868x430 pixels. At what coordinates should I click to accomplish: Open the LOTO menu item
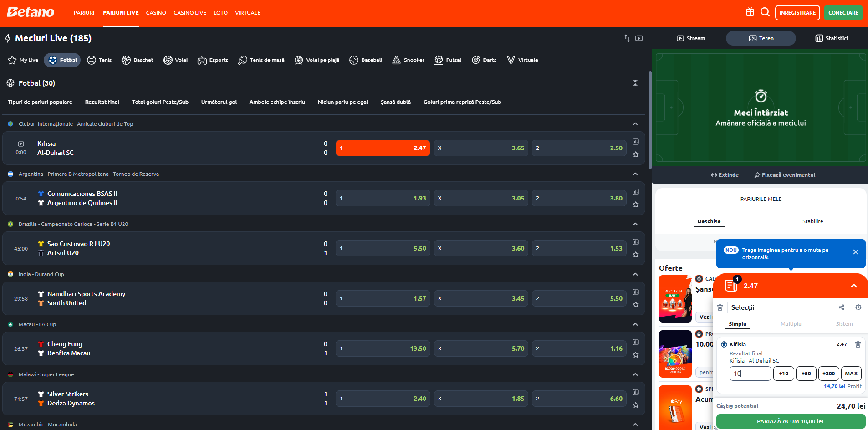pyautogui.click(x=220, y=13)
